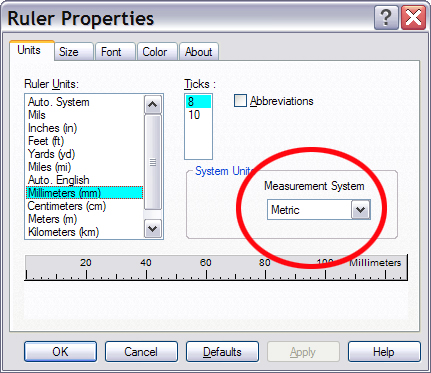Open Help with the Help button

(384, 352)
